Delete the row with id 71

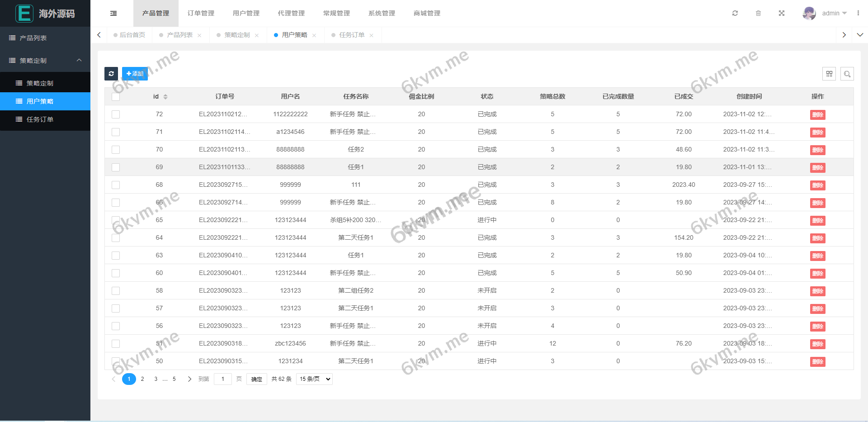click(x=817, y=133)
